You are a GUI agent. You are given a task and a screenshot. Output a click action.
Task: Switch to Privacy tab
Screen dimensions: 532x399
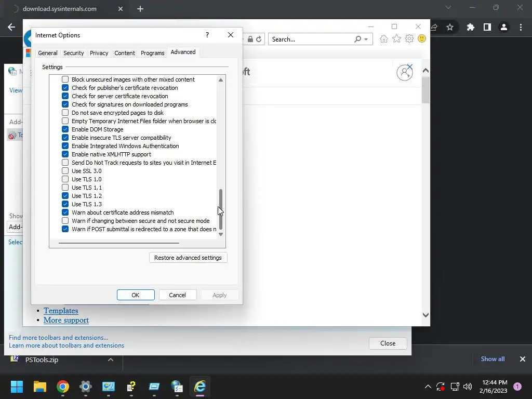[x=99, y=53]
